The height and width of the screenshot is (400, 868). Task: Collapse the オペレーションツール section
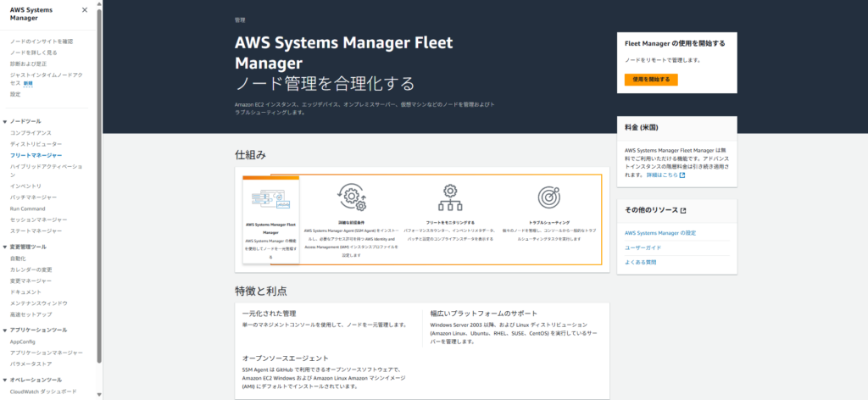click(4, 381)
